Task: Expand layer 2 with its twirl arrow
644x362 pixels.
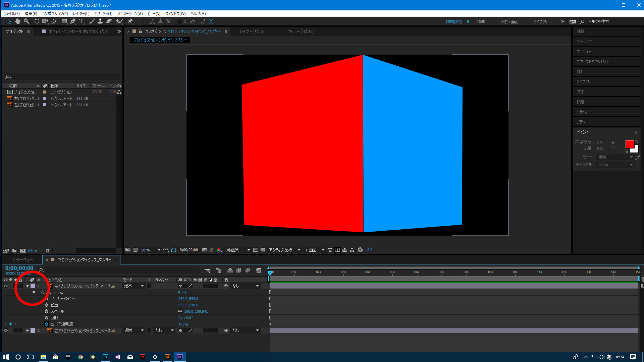Action: click(28, 330)
